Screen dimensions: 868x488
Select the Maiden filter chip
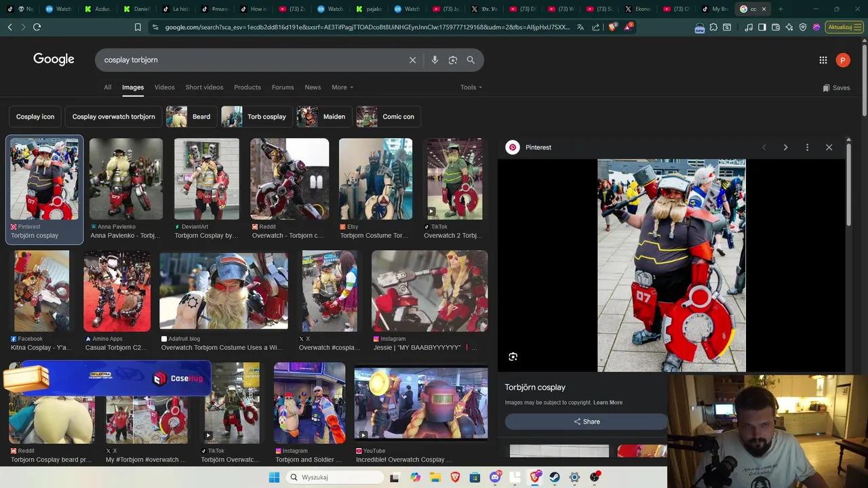[324, 117]
